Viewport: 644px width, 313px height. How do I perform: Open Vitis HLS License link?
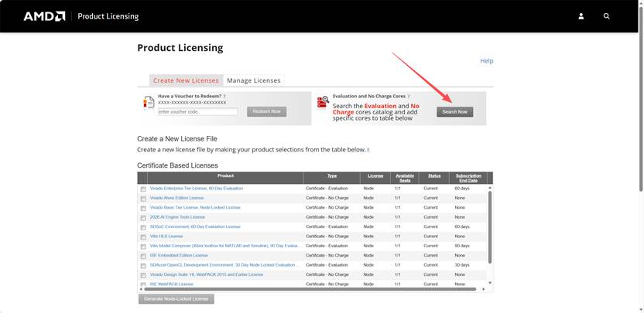coord(166,236)
